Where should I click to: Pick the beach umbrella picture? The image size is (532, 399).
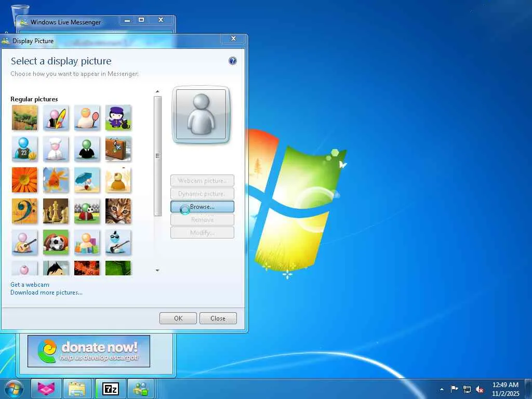(x=87, y=180)
